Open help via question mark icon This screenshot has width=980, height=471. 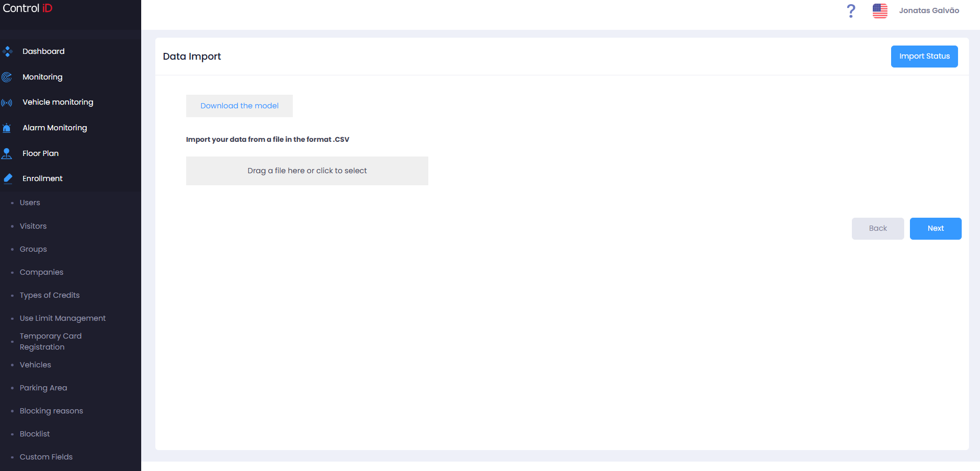(x=851, y=10)
